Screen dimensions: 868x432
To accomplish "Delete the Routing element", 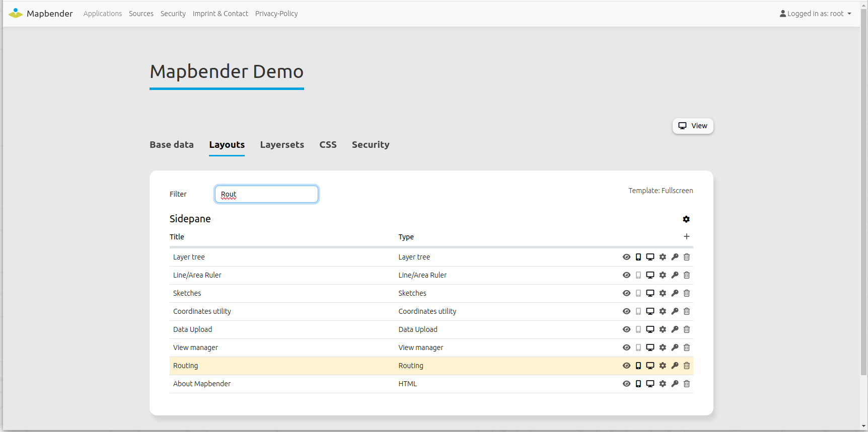I will (x=687, y=366).
